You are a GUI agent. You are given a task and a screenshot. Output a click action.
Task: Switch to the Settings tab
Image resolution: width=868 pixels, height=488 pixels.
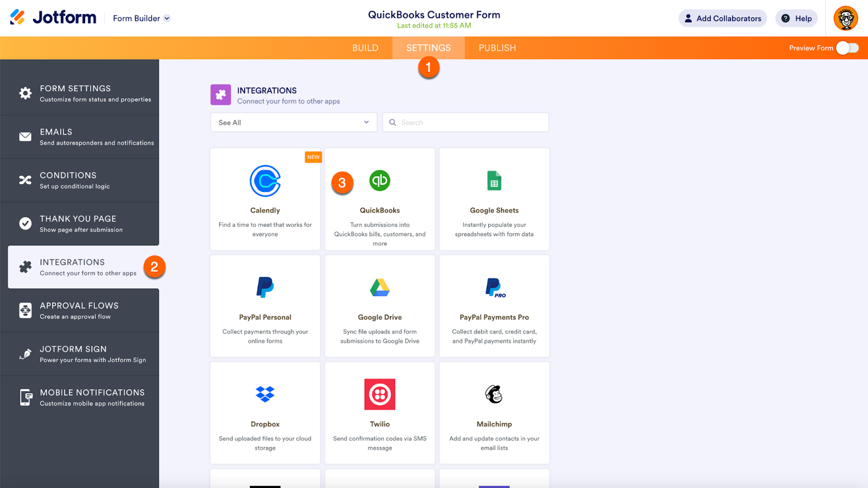(x=429, y=48)
